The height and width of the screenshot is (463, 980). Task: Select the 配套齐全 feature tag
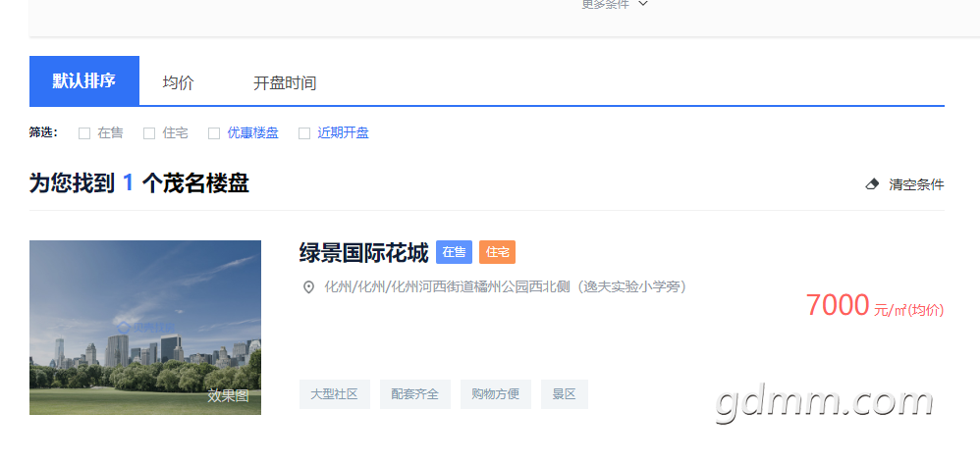tap(414, 394)
